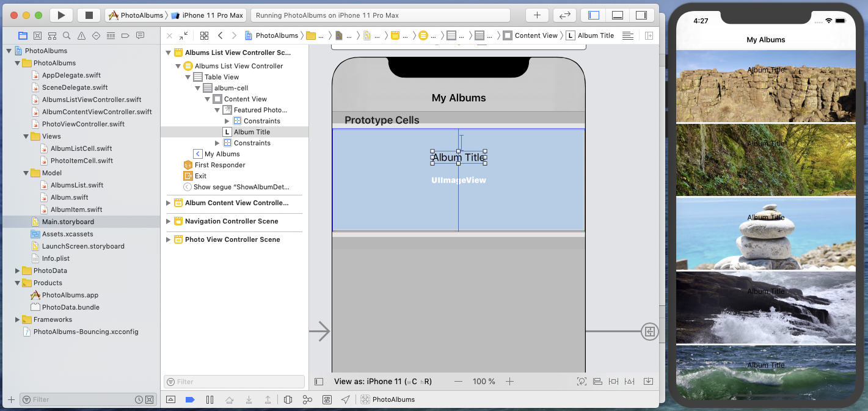
Task: Hide the debug area with the bar toggle
Action: tap(170, 399)
